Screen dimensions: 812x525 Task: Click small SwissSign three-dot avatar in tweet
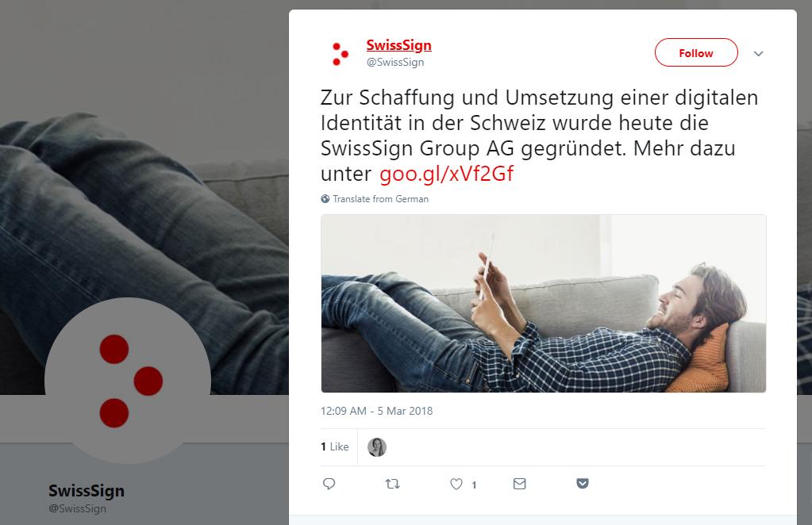(x=340, y=54)
